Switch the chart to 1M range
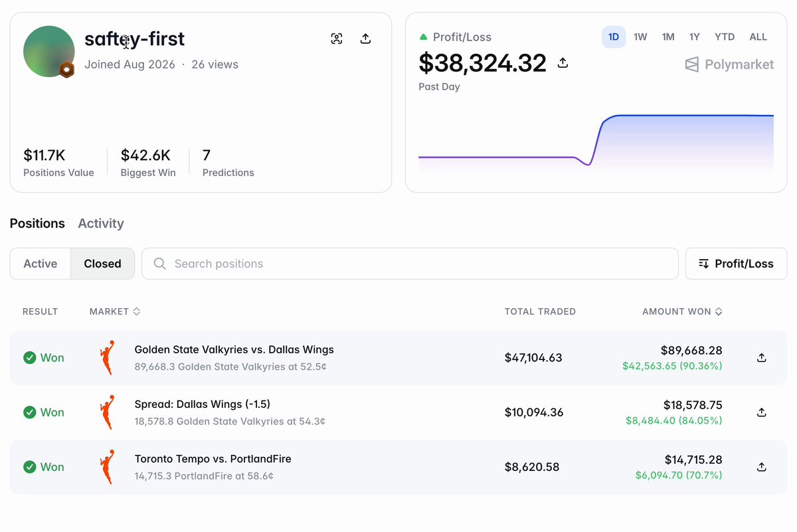The width and height of the screenshot is (797, 532). (668, 37)
